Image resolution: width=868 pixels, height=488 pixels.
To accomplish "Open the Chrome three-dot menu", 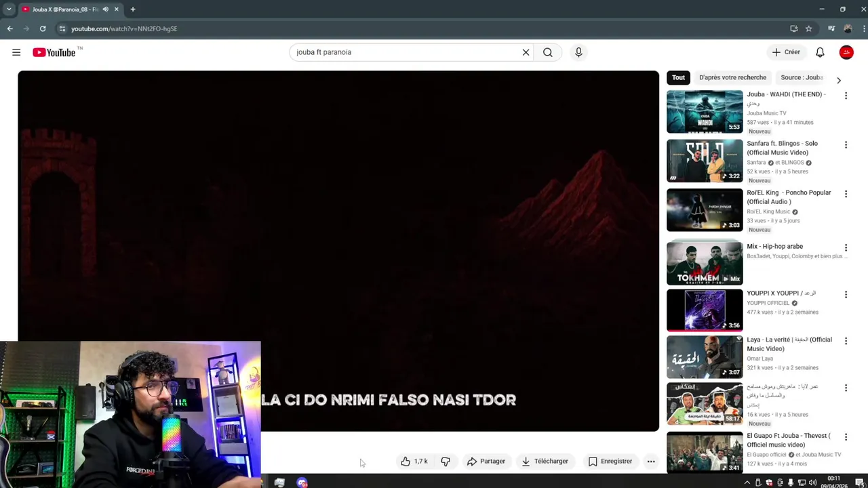I will pyautogui.click(x=863, y=28).
